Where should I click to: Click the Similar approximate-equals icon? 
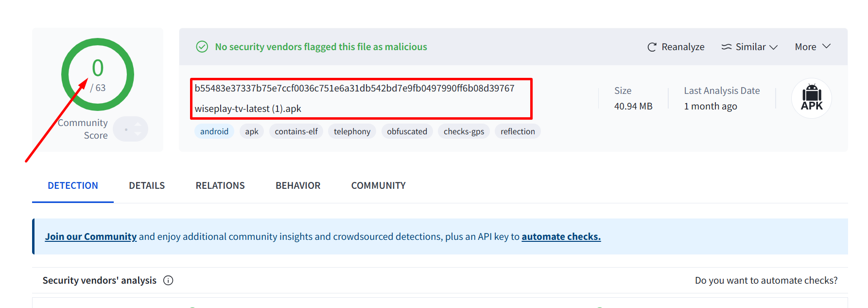727,47
